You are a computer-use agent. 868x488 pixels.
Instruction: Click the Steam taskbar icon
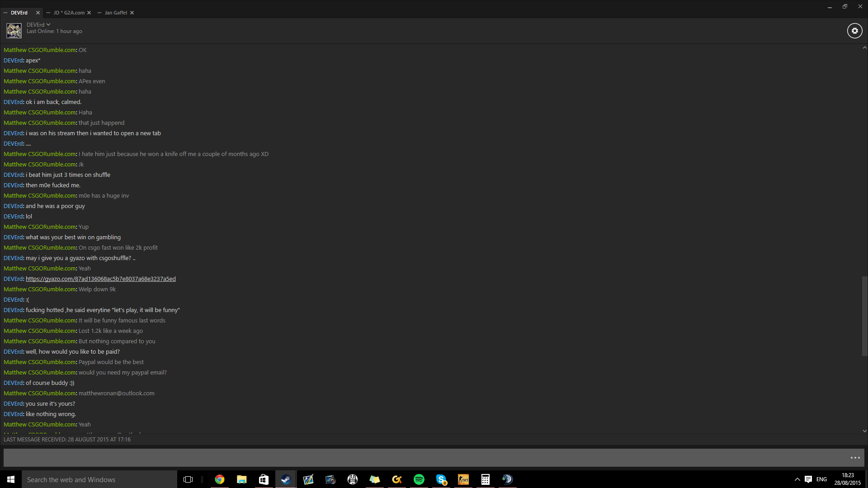click(286, 479)
